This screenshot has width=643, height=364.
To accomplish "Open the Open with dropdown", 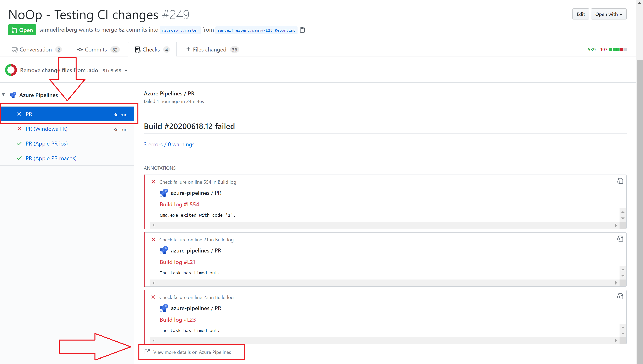I will pyautogui.click(x=608, y=14).
